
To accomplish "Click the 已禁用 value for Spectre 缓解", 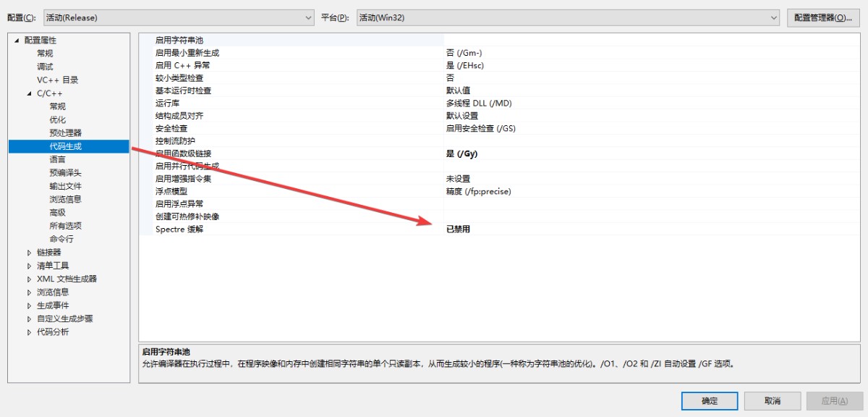I will tap(458, 229).
